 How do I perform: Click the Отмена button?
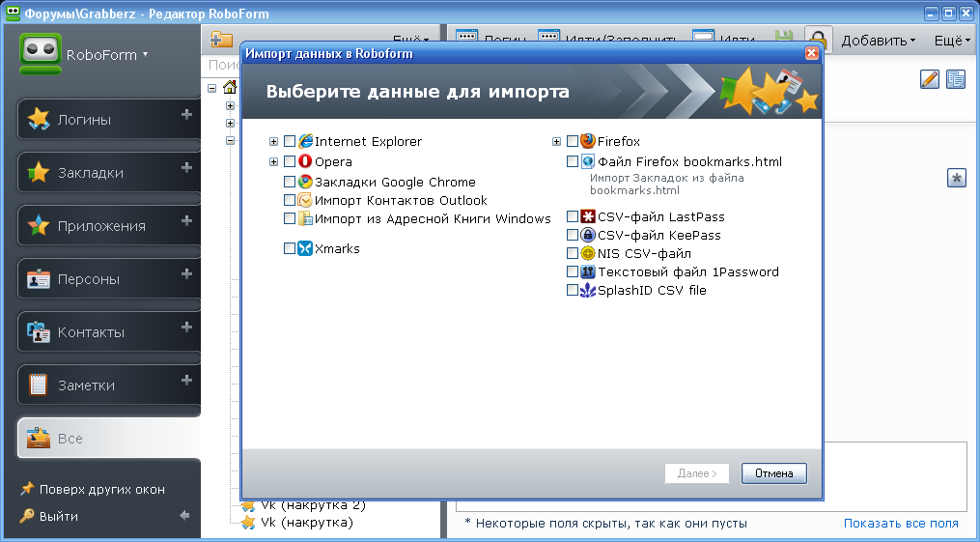click(x=773, y=473)
